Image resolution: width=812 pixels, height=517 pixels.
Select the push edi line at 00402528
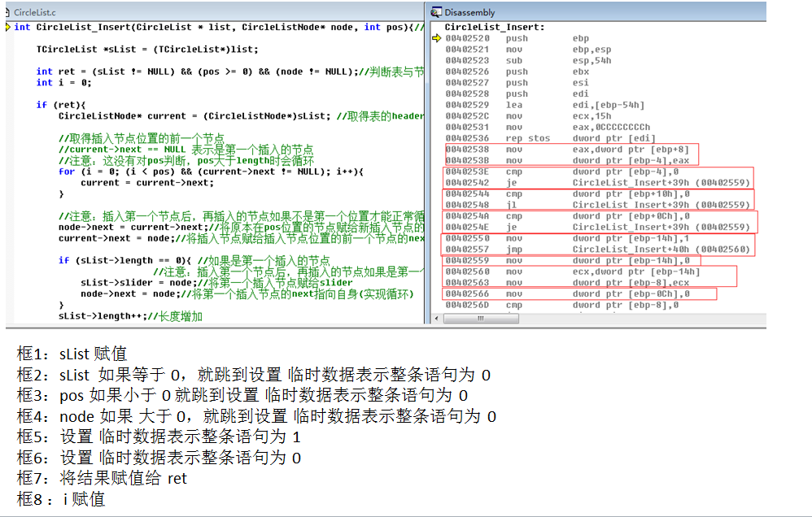[x=517, y=93]
